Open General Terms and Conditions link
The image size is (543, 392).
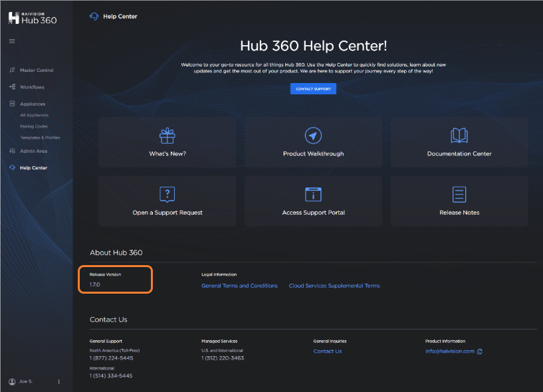[240, 286]
